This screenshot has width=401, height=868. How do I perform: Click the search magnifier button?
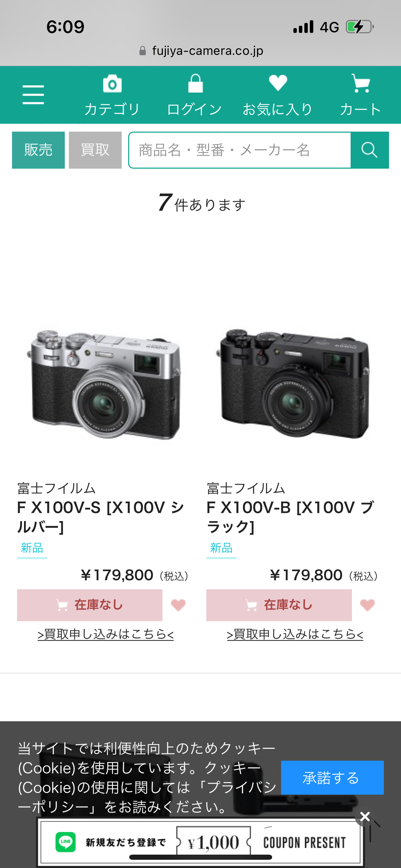point(369,150)
